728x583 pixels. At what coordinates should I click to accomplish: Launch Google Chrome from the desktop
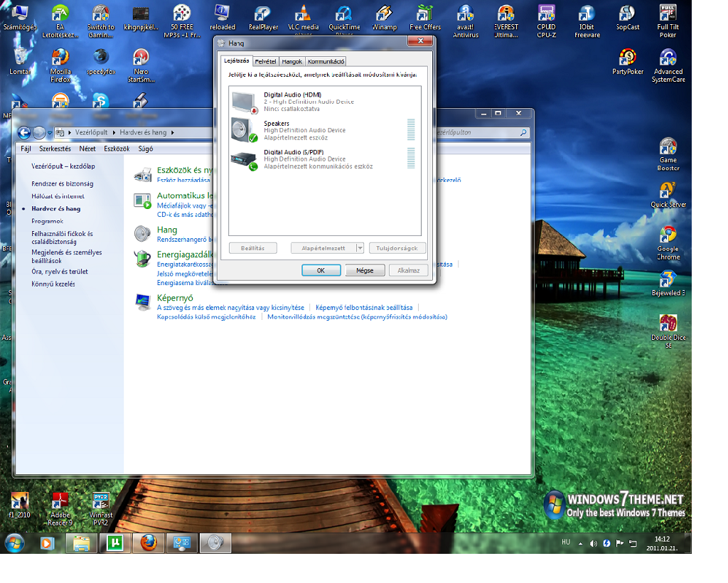click(x=668, y=242)
